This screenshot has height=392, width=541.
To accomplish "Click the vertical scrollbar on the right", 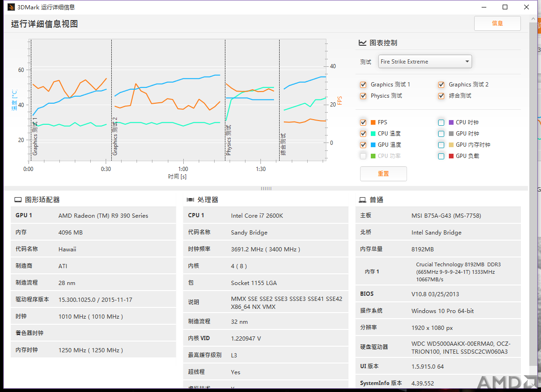I will (x=533, y=194).
